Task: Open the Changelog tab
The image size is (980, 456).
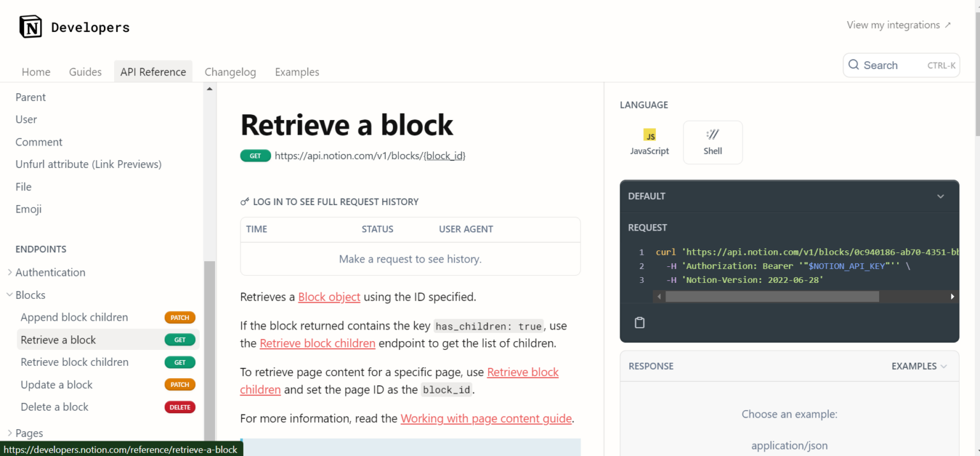Action: coord(230,72)
